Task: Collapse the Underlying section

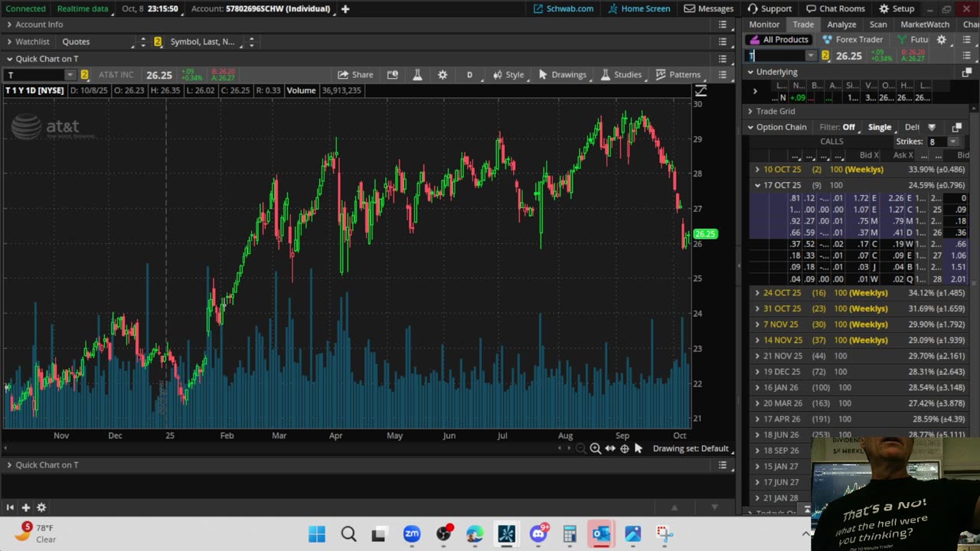Action: point(750,72)
